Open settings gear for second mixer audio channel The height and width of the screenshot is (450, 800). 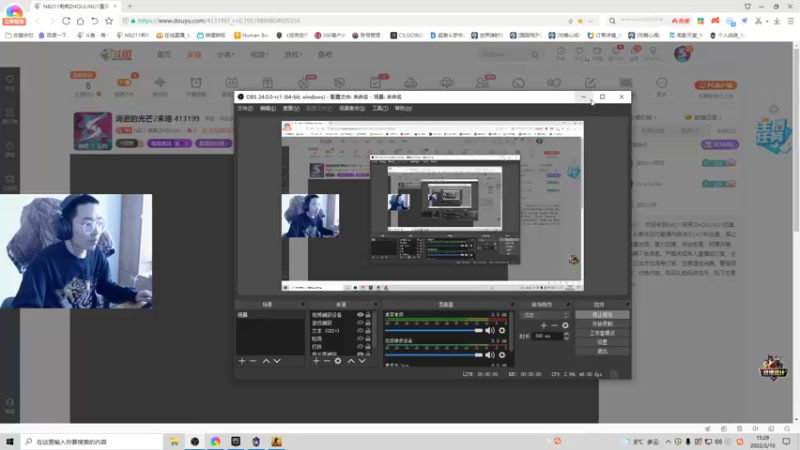[x=502, y=355]
